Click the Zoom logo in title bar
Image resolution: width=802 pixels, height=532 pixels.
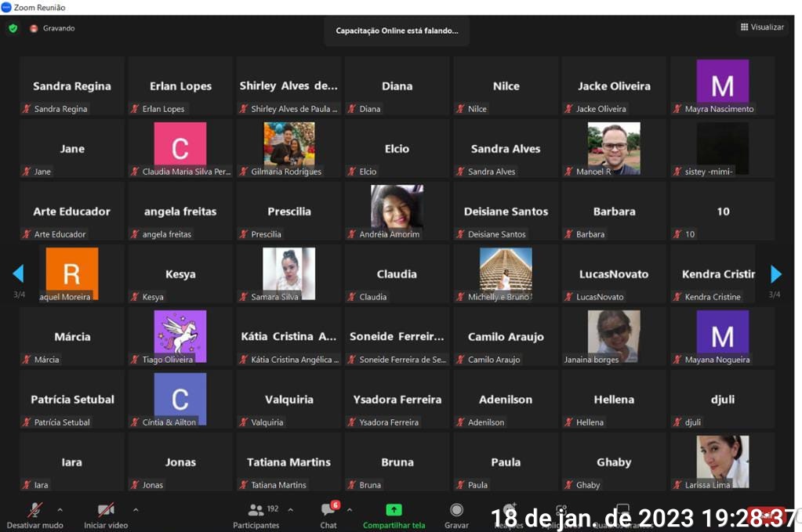point(6,7)
